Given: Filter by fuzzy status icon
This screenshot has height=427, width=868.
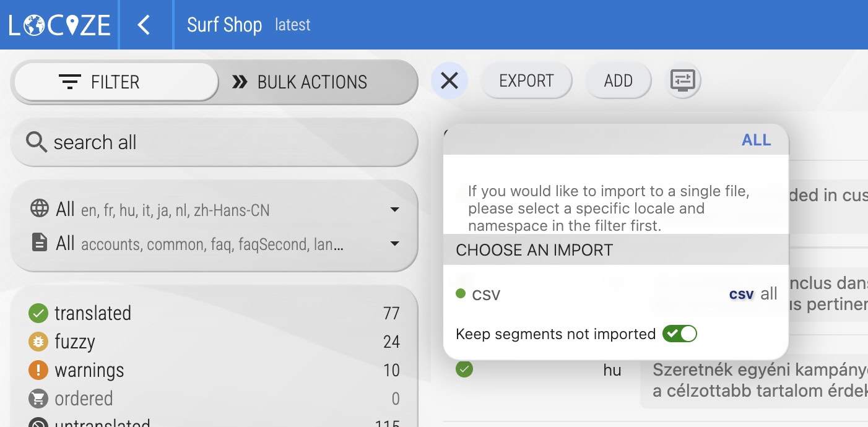Looking at the screenshot, I should point(38,342).
